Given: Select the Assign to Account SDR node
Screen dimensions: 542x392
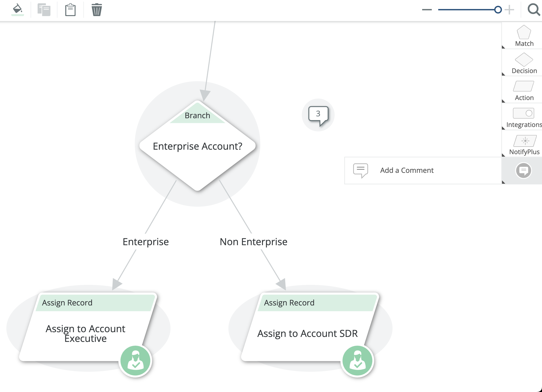Looking at the screenshot, I should click(x=307, y=333).
